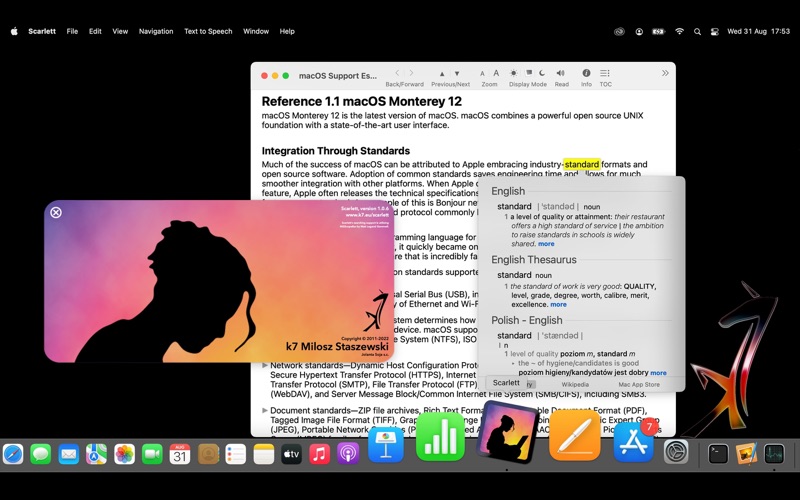This screenshot has width=800, height=500.
Task: Open the Apple menu
Action: 14,31
